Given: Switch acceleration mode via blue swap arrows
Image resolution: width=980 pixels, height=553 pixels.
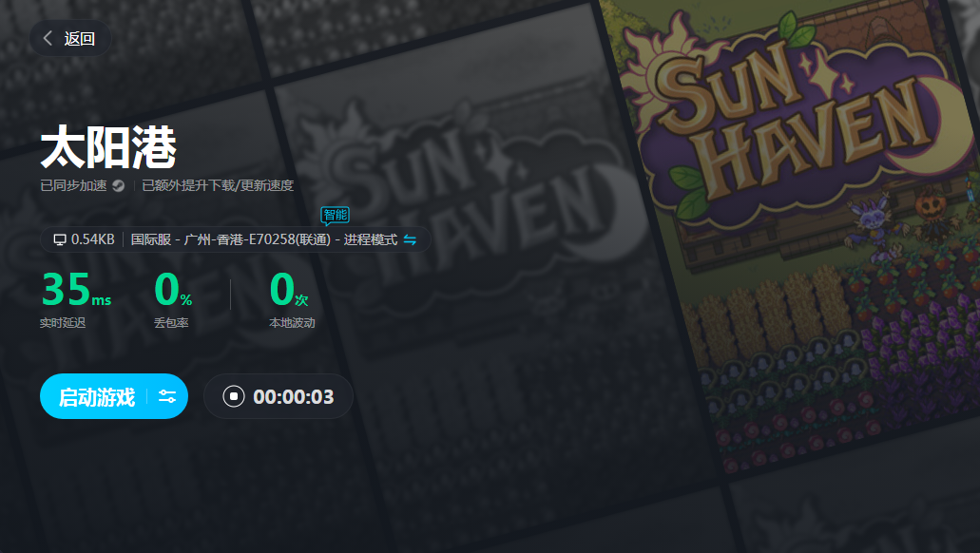Looking at the screenshot, I should [410, 239].
